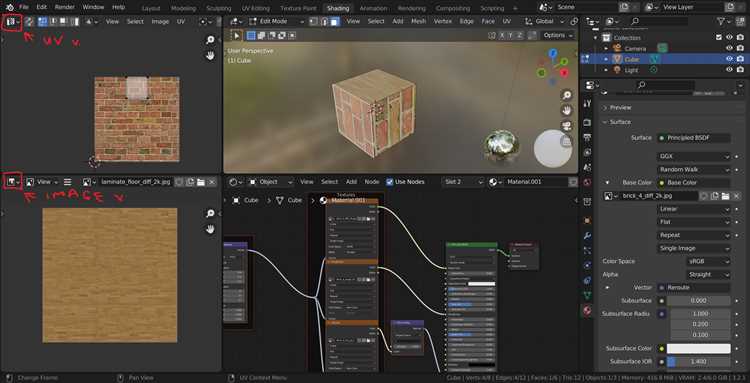Image resolution: width=750 pixels, height=383 pixels.
Task: Adjust the Subsurface IOR slider
Action: (699, 362)
